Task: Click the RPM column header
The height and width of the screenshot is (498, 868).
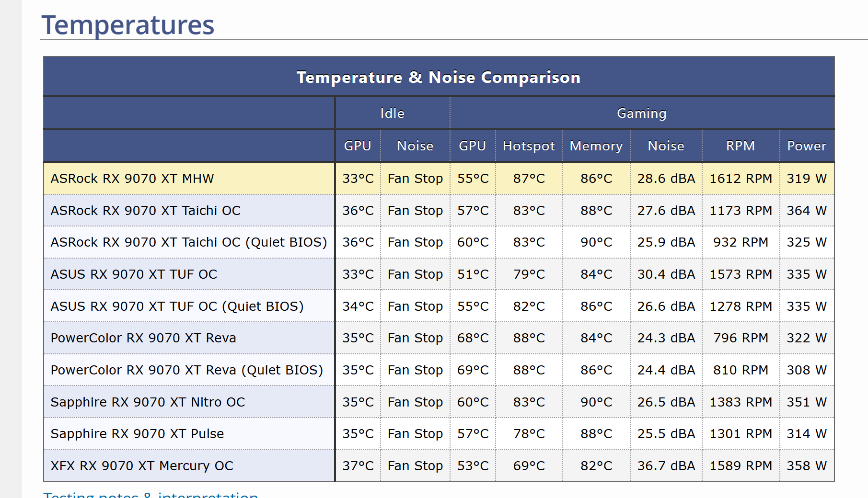Action: coord(741,146)
